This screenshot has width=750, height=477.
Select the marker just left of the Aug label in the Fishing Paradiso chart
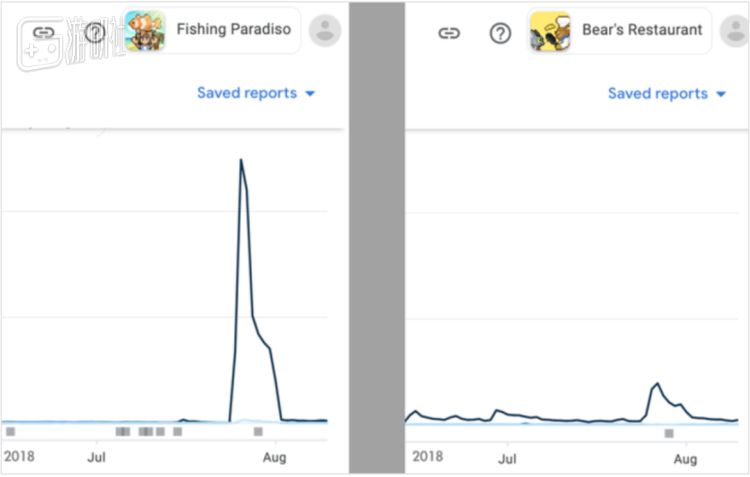pyautogui.click(x=258, y=432)
